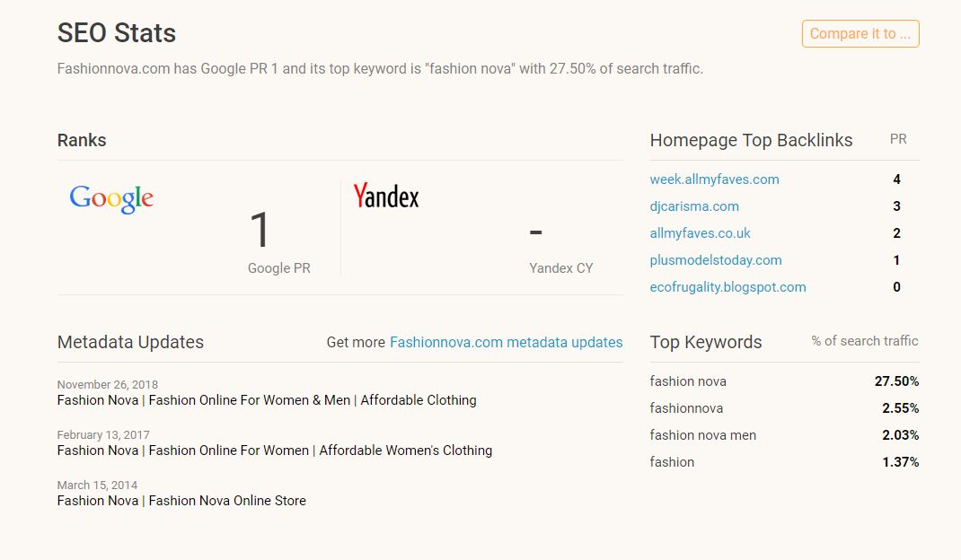Click the Google logo
The height and width of the screenshot is (560, 961).
pos(111,198)
